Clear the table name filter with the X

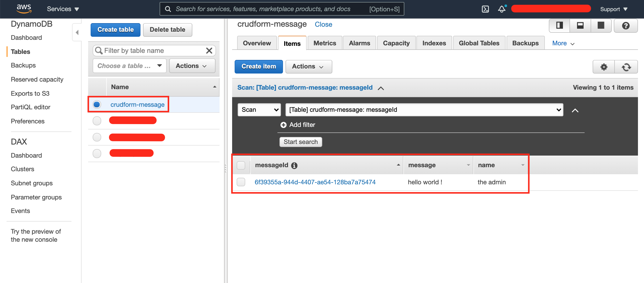[x=209, y=51]
